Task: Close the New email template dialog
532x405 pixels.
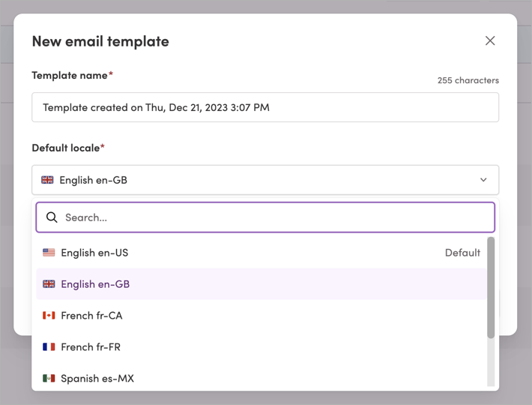Action: (490, 40)
